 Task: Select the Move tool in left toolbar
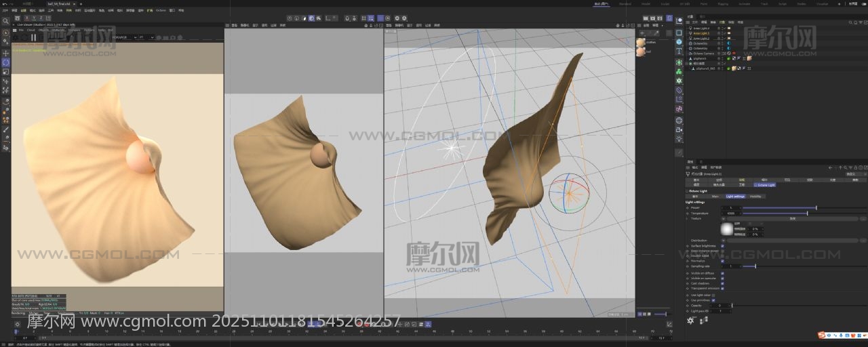point(5,53)
